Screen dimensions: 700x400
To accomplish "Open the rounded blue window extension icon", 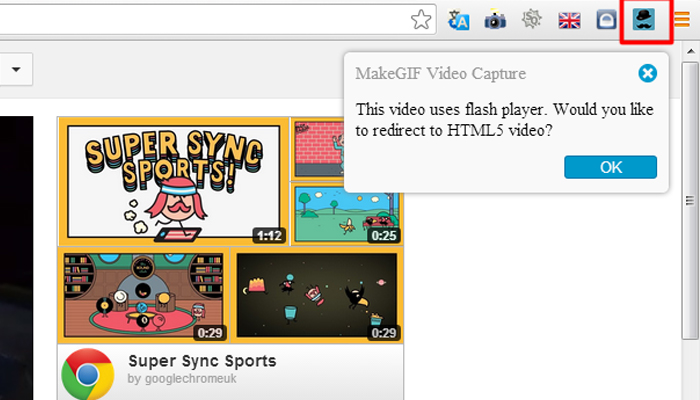I will pyautogui.click(x=606, y=20).
